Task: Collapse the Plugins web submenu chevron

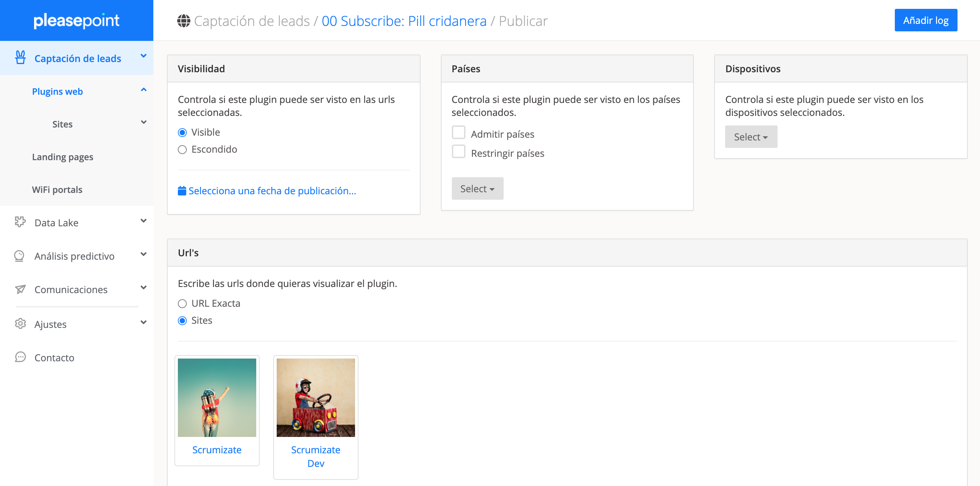Action: [143, 90]
